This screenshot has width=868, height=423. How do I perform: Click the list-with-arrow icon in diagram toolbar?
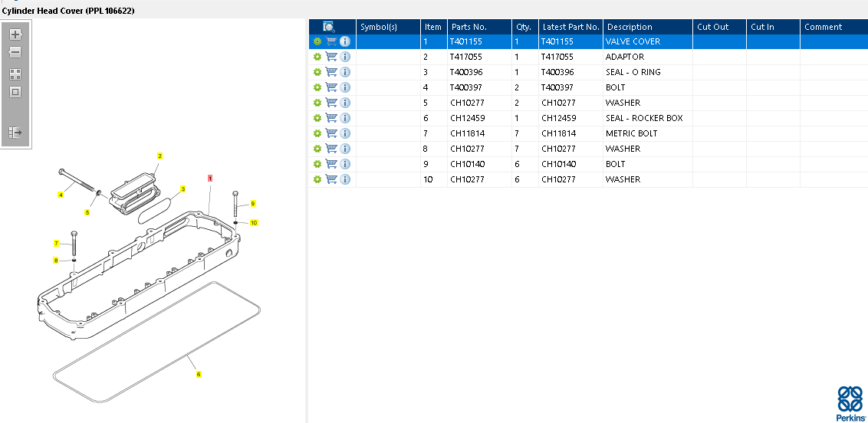[x=15, y=133]
